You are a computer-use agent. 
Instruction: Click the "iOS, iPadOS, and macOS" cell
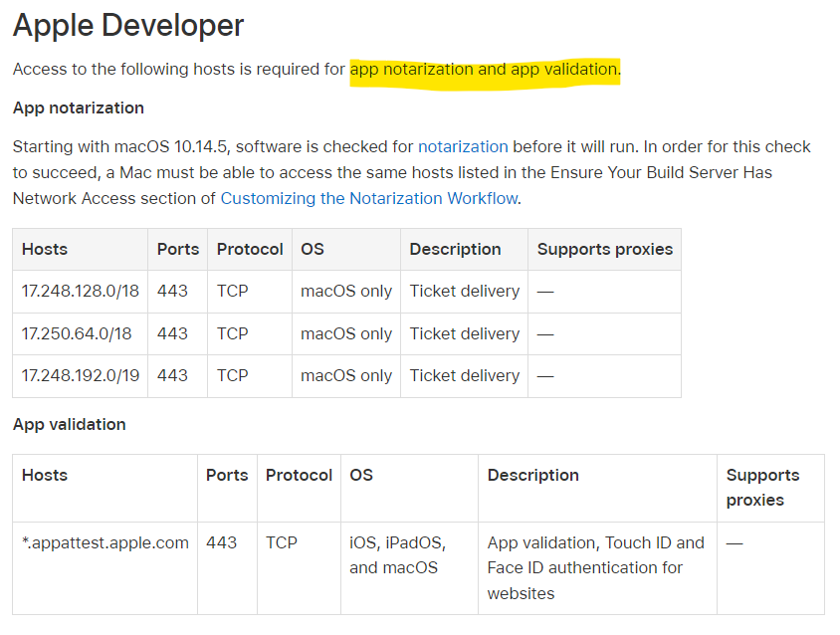click(398, 555)
